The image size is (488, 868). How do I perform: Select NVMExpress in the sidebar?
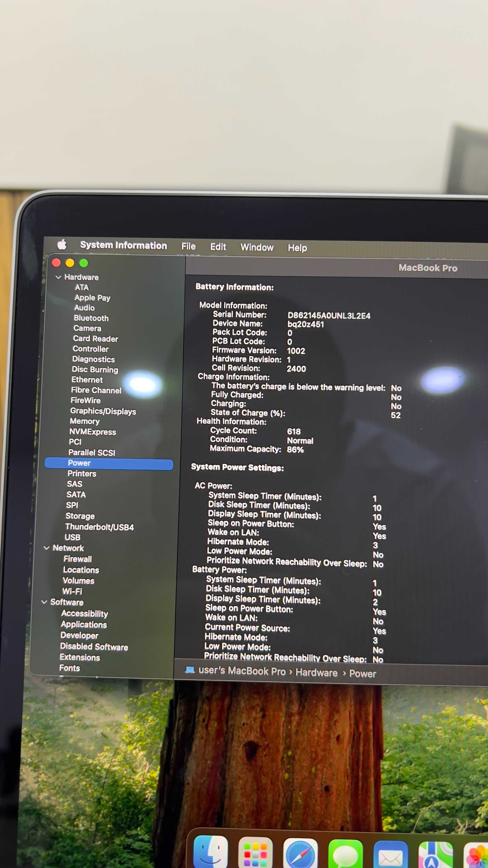pos(93,432)
